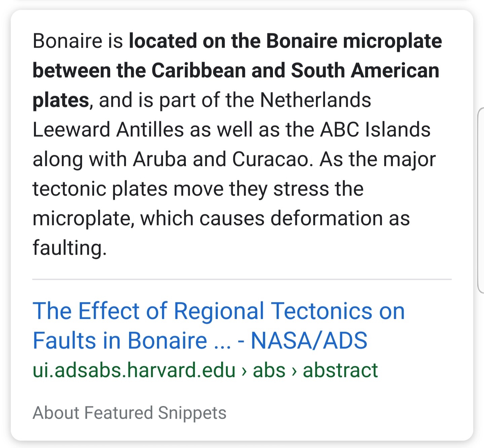
Task: Click the bold word "plates"
Action: 61,100
